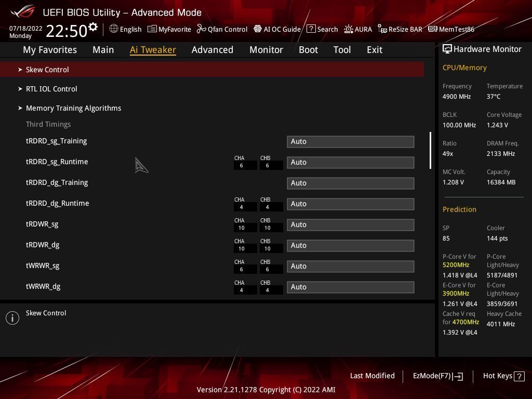
Task: Click the 1.243 V core voltage
Action: point(497,125)
